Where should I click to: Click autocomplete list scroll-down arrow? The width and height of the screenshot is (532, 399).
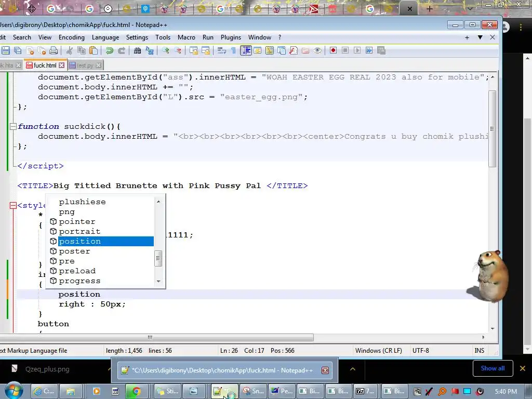[158, 281]
